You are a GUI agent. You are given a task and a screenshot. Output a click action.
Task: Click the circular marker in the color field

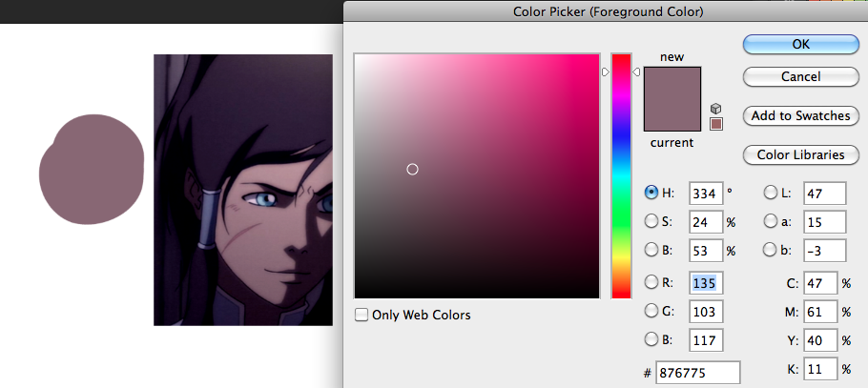tap(412, 170)
